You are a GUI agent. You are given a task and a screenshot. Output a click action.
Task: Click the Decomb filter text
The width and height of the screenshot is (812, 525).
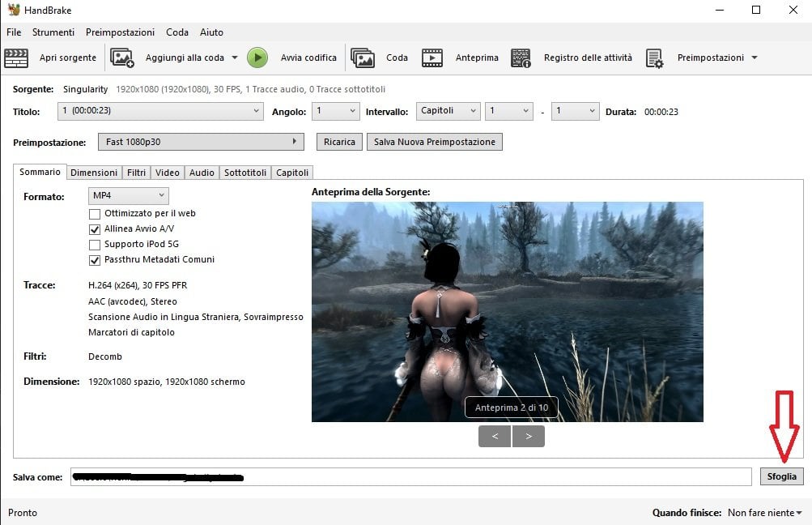click(105, 356)
